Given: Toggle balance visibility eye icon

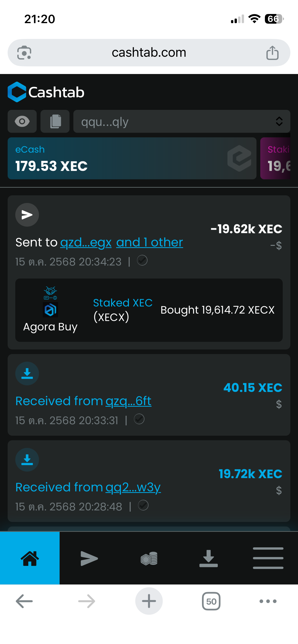Looking at the screenshot, I should click(22, 121).
